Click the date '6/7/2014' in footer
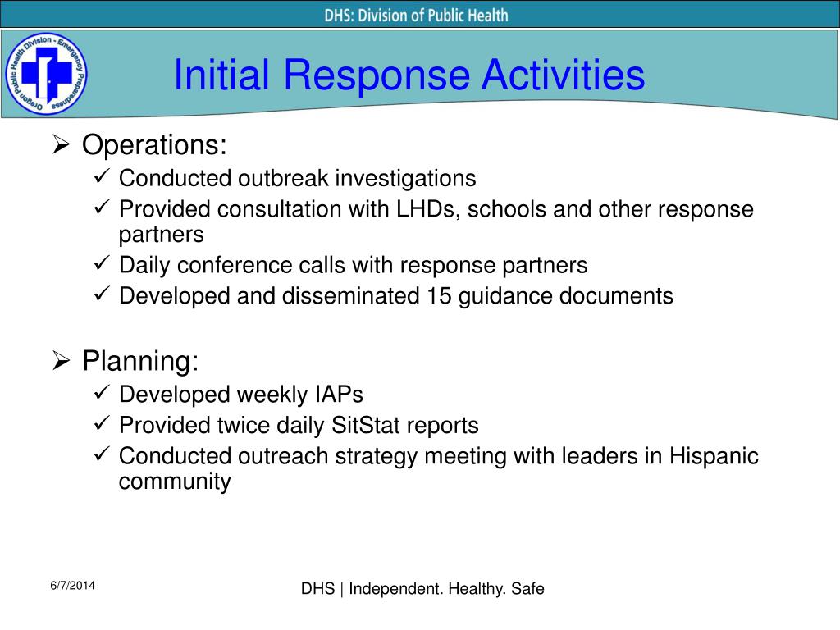 click(73, 586)
